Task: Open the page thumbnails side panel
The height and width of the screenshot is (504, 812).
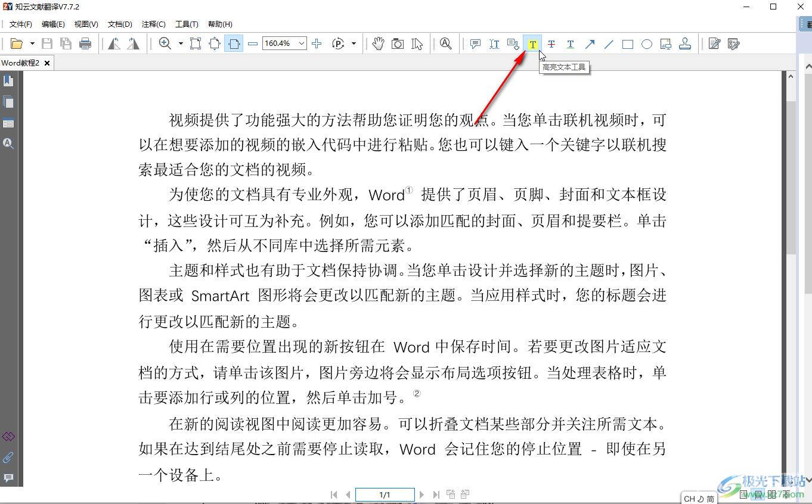Action: [x=8, y=102]
